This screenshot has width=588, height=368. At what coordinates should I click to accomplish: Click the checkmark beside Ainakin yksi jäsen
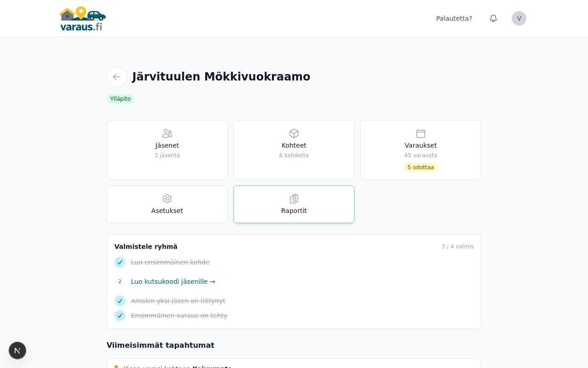120,301
